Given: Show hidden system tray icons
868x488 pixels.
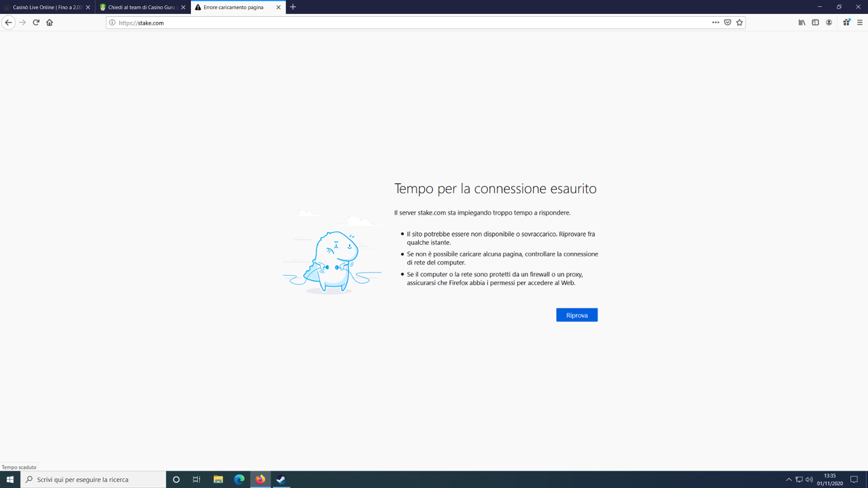Looking at the screenshot, I should click(x=789, y=479).
